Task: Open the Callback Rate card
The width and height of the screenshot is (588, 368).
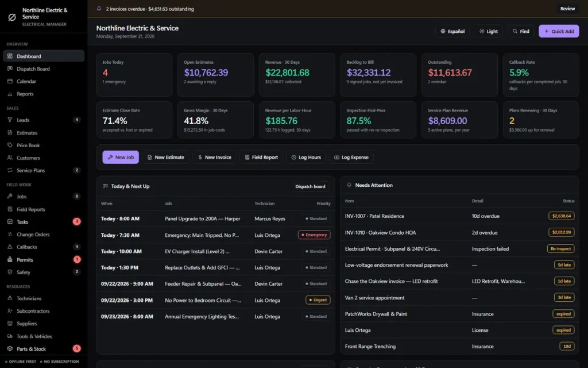Action: click(x=541, y=75)
